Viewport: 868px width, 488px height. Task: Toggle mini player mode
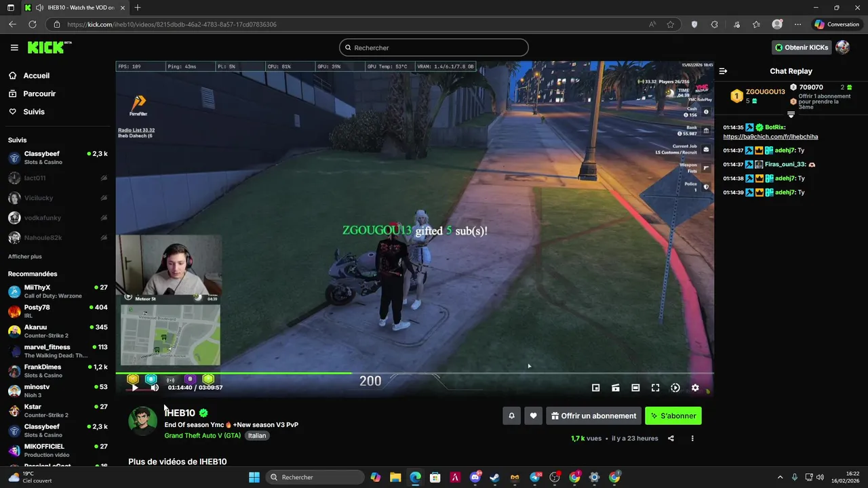[595, 388]
